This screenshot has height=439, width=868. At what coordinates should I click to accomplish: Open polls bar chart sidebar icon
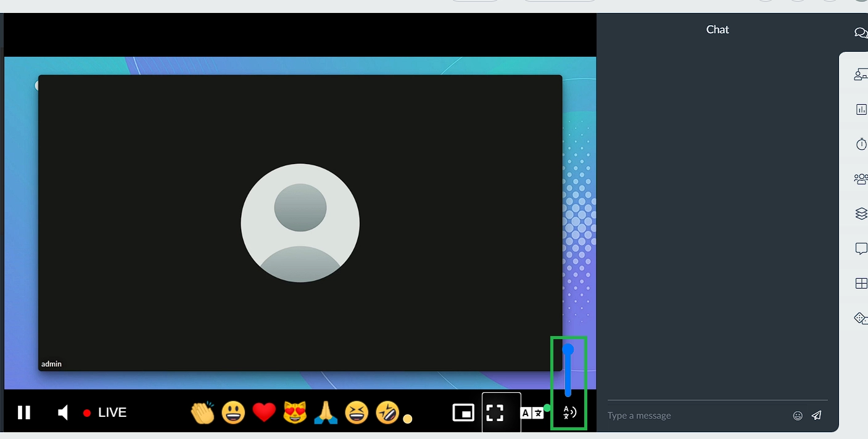[x=861, y=110]
